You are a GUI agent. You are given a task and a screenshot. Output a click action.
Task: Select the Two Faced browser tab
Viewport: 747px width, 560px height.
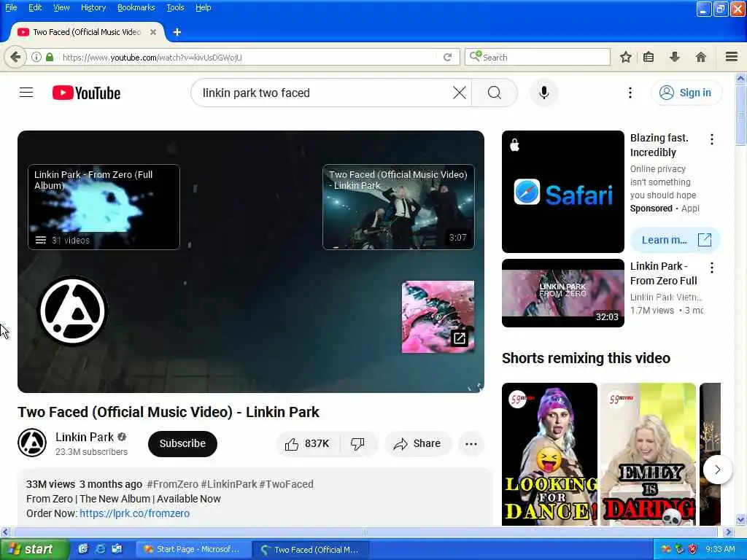tap(88, 32)
